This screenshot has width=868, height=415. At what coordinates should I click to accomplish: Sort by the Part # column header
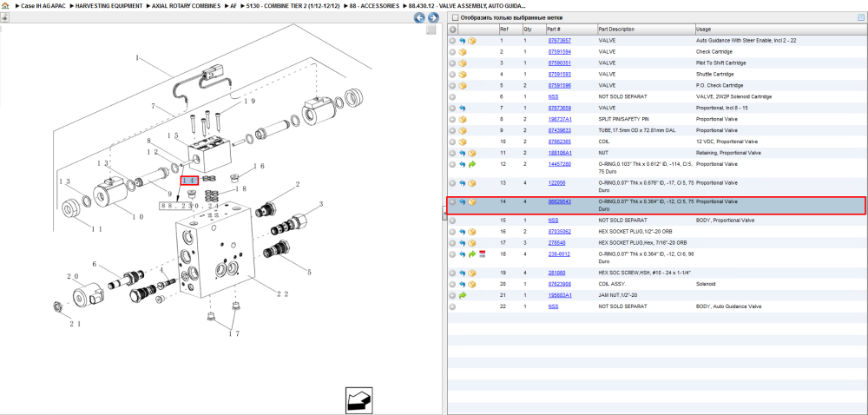[571, 30]
